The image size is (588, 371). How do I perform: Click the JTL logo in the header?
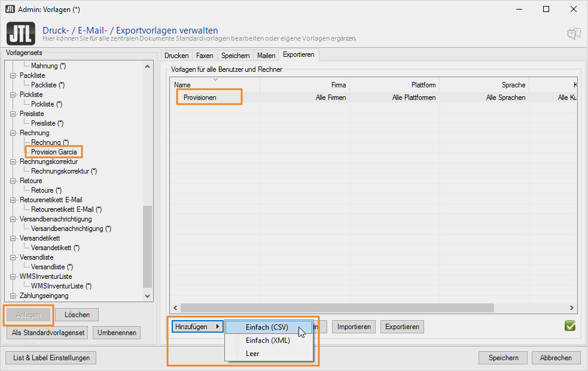click(x=20, y=34)
